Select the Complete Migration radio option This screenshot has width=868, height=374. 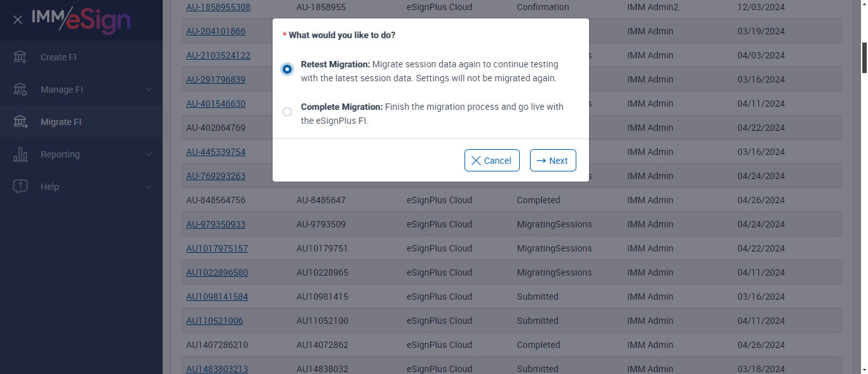(x=287, y=112)
